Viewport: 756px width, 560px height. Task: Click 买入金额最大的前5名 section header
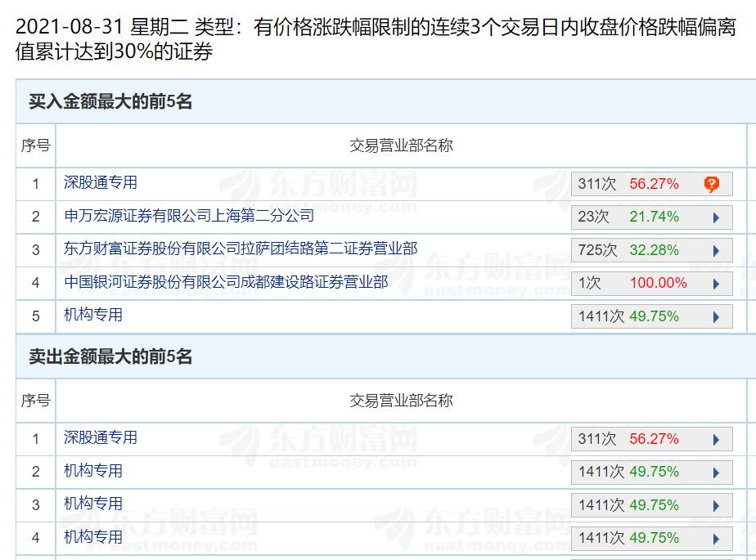pos(110,101)
